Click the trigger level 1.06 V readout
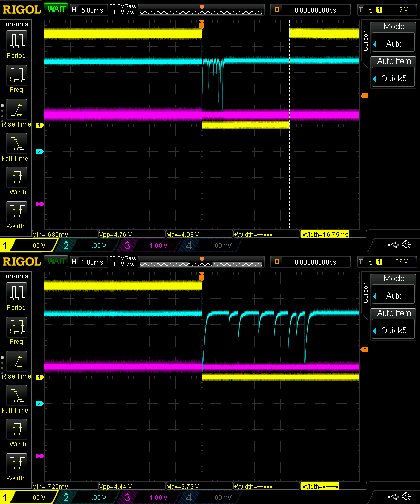This screenshot has height=504, width=420. 386,262
